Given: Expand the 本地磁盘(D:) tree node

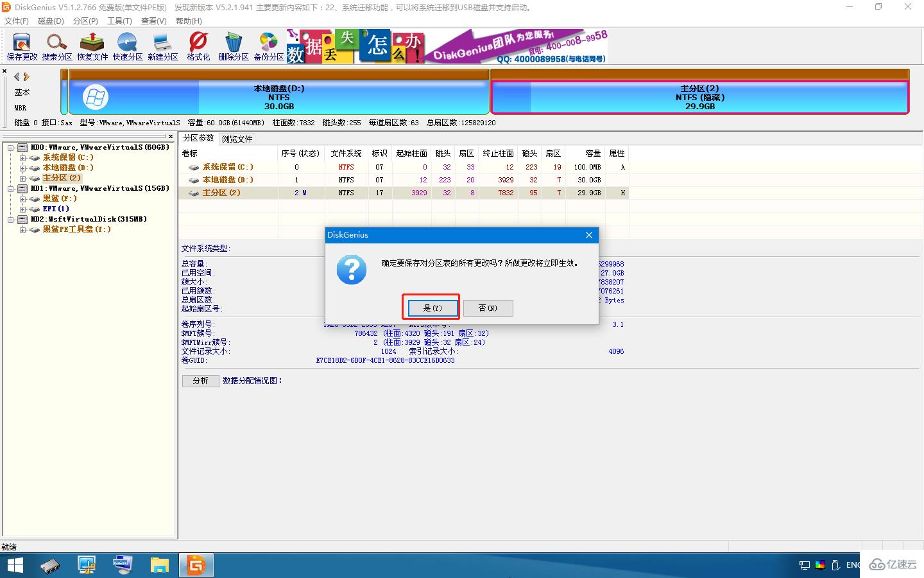Looking at the screenshot, I should click(22, 168).
